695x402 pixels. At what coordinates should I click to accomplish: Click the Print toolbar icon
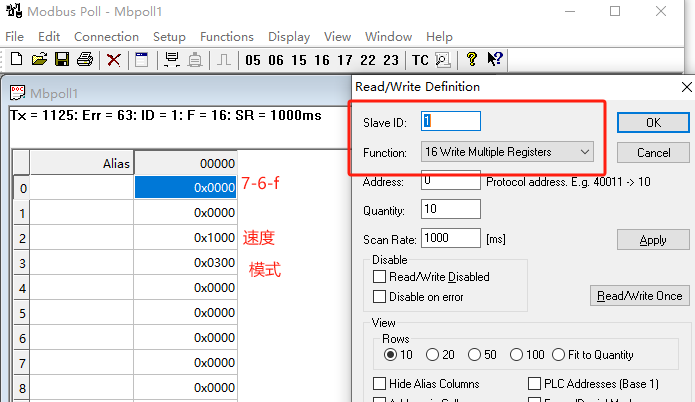click(85, 60)
